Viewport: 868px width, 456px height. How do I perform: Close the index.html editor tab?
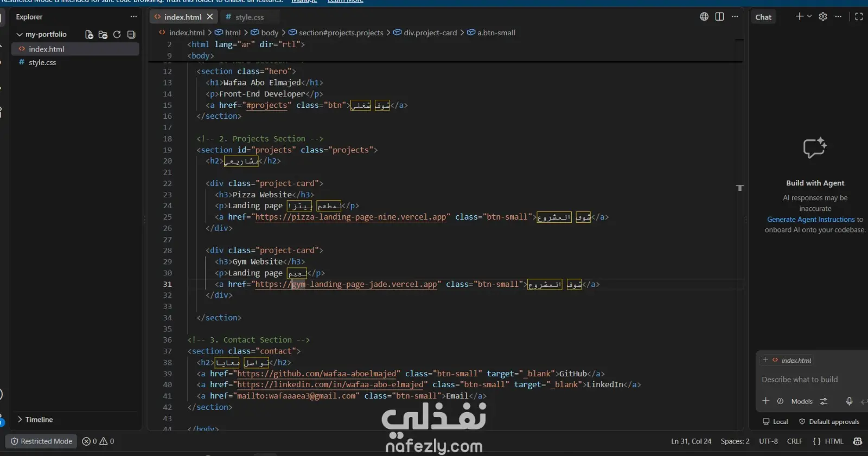click(x=210, y=17)
